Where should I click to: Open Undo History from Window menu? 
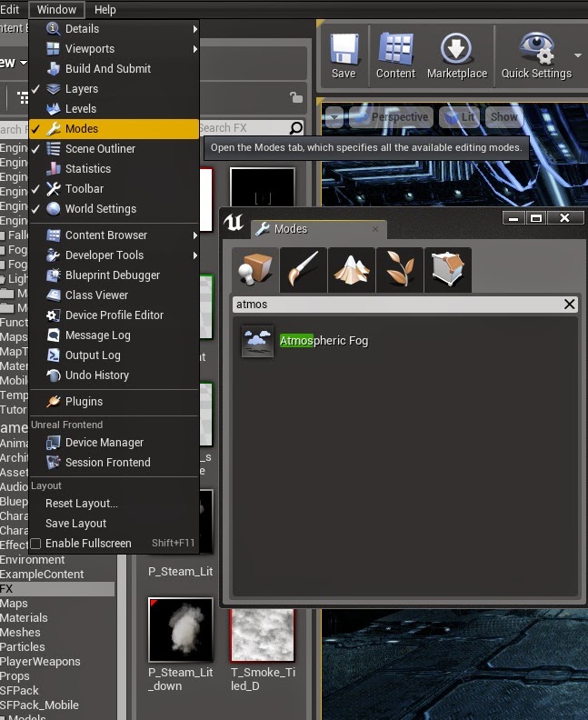114,375
